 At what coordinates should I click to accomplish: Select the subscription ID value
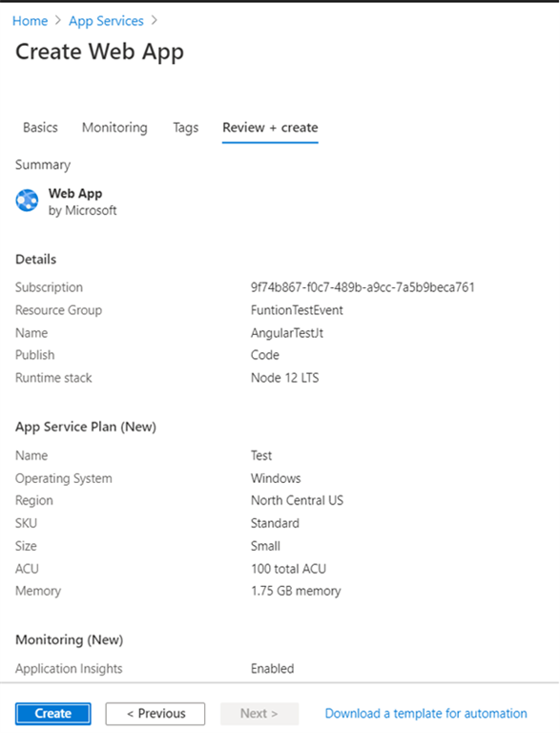pos(363,287)
